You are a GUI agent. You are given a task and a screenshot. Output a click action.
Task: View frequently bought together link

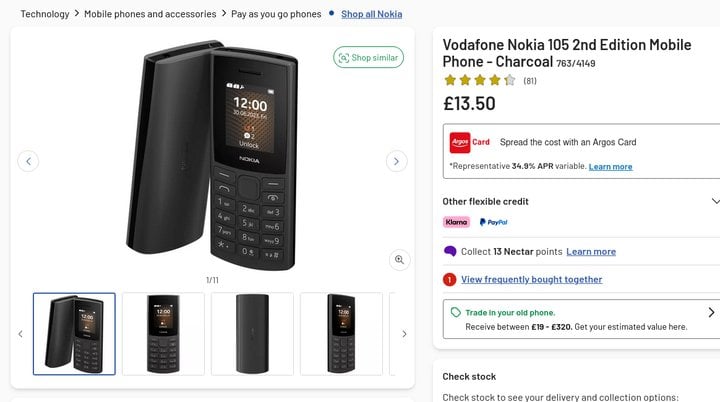[x=531, y=279]
